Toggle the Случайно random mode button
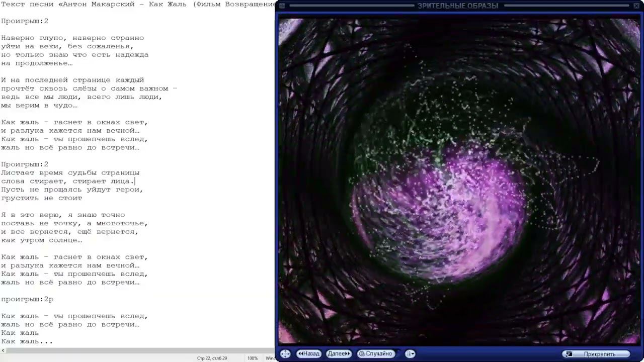Image resolution: width=644 pixels, height=362 pixels. click(x=375, y=353)
